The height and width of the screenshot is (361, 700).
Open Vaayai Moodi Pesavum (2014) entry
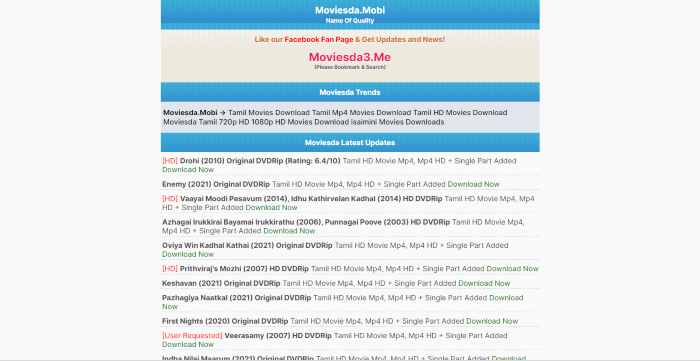coord(311,199)
